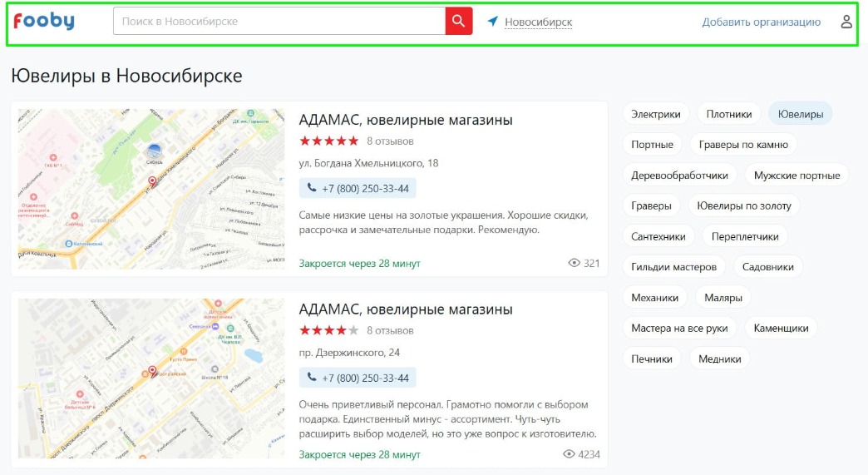This screenshot has height=475, width=868.
Task: Select the Гильдии мастеров tag
Action: (x=673, y=267)
